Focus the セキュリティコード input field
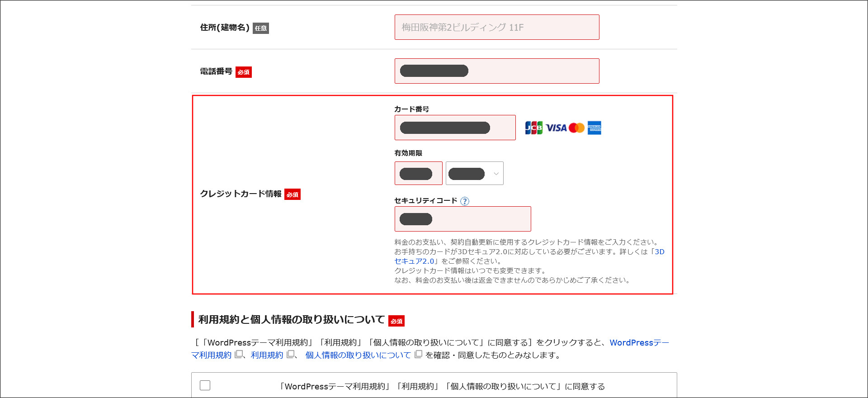The image size is (868, 398). coord(462,219)
